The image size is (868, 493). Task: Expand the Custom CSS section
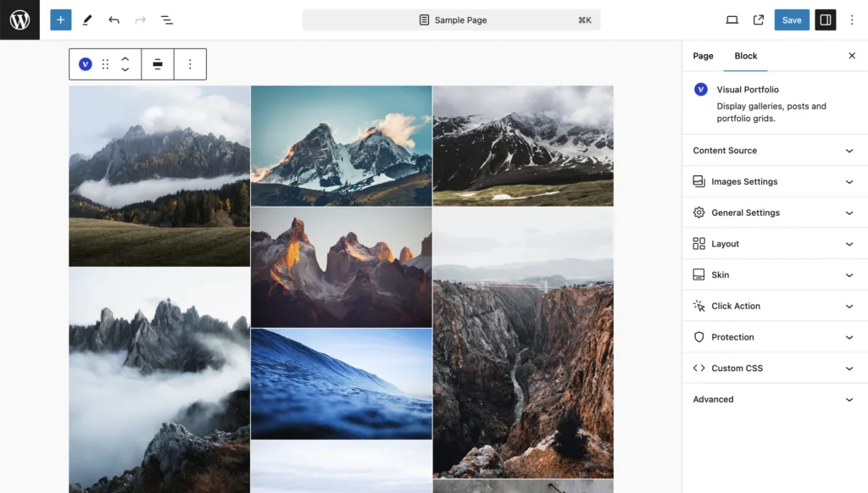coord(774,368)
